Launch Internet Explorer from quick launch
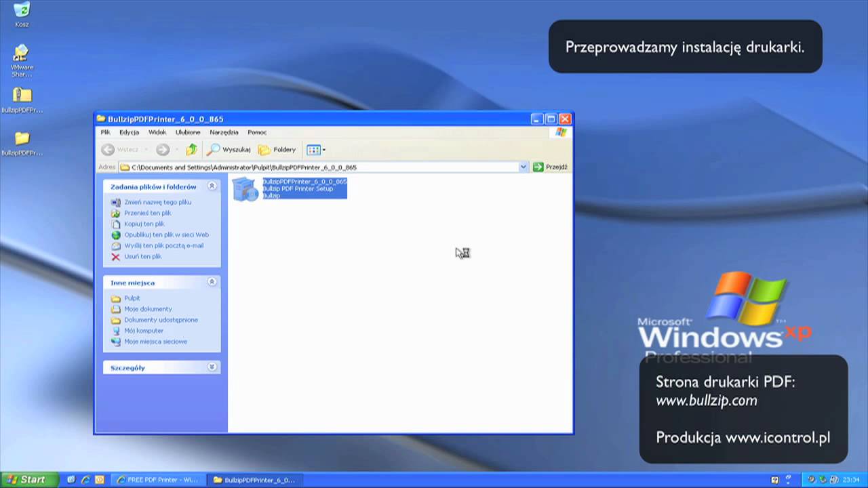Screen dimensions: 868x488 coord(85,480)
